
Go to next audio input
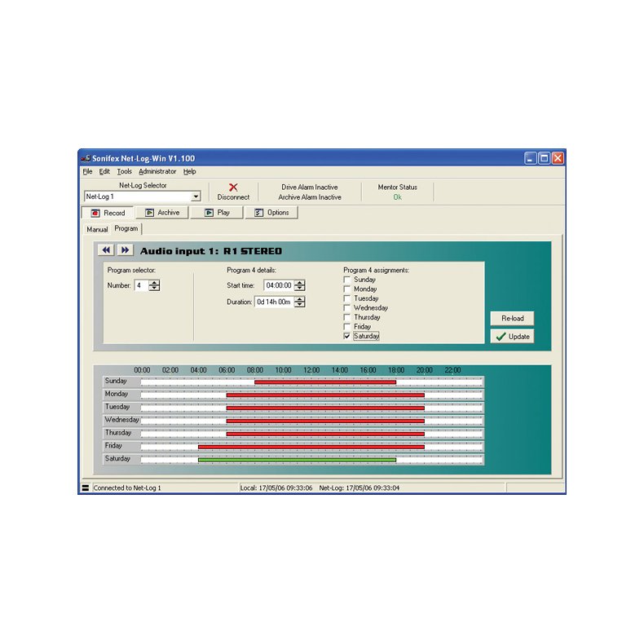(x=125, y=249)
